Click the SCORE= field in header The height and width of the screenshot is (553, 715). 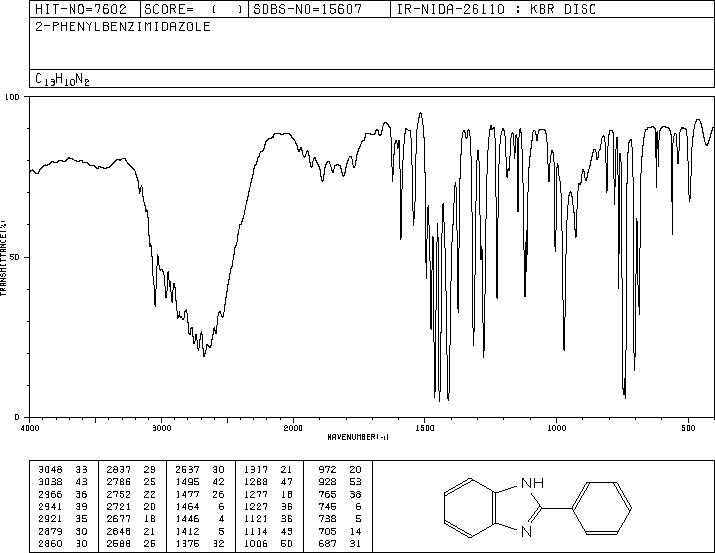tap(194, 9)
